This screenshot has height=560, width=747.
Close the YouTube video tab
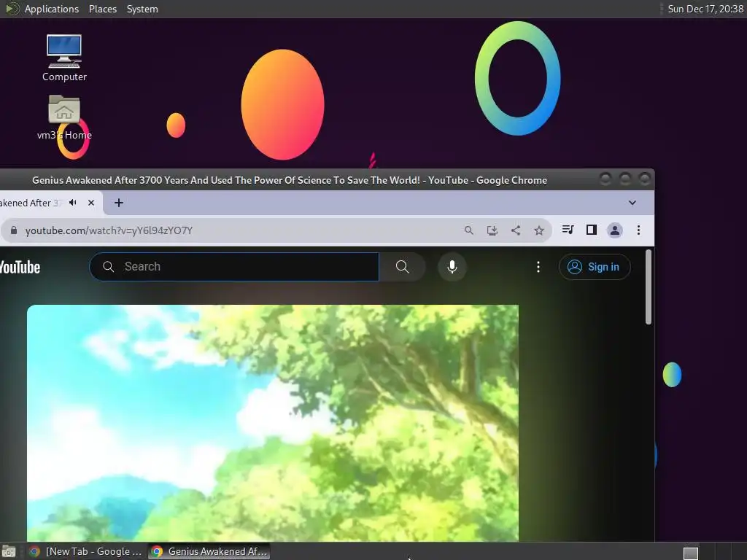point(91,203)
